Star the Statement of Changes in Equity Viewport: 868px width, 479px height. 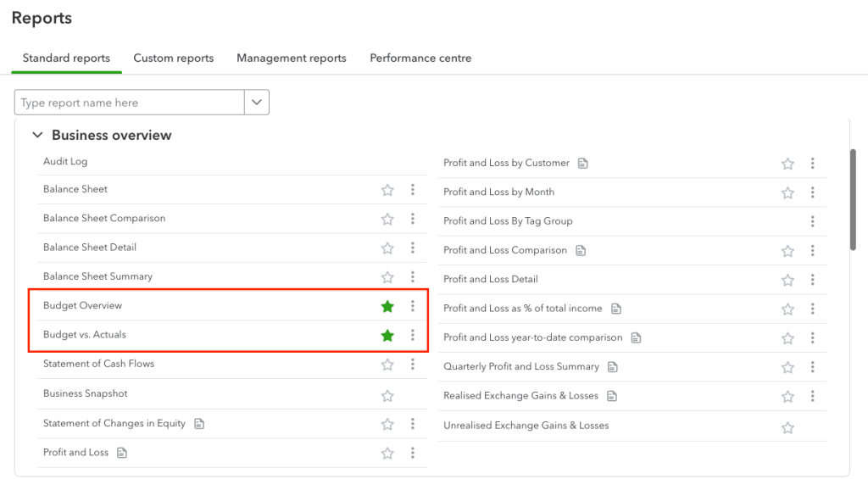tap(387, 424)
